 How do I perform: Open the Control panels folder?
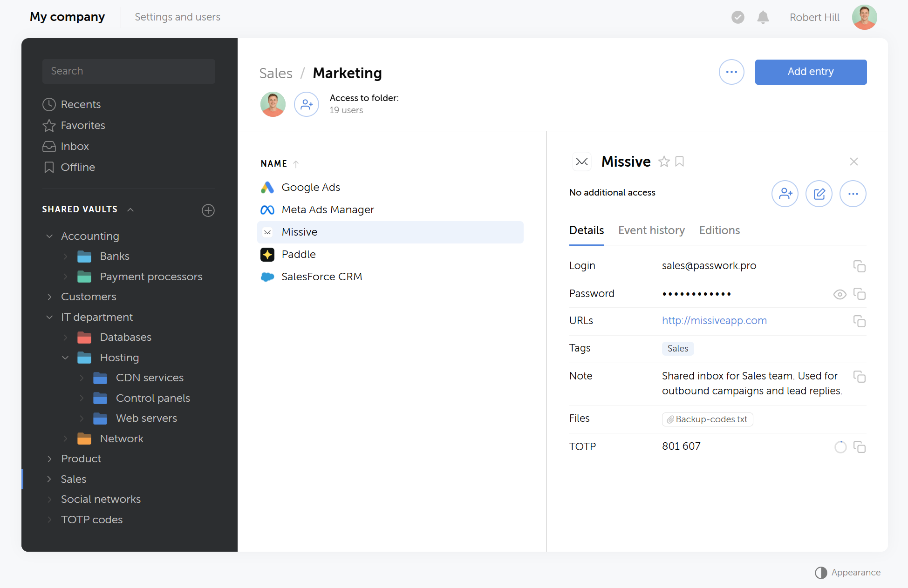coord(153,399)
